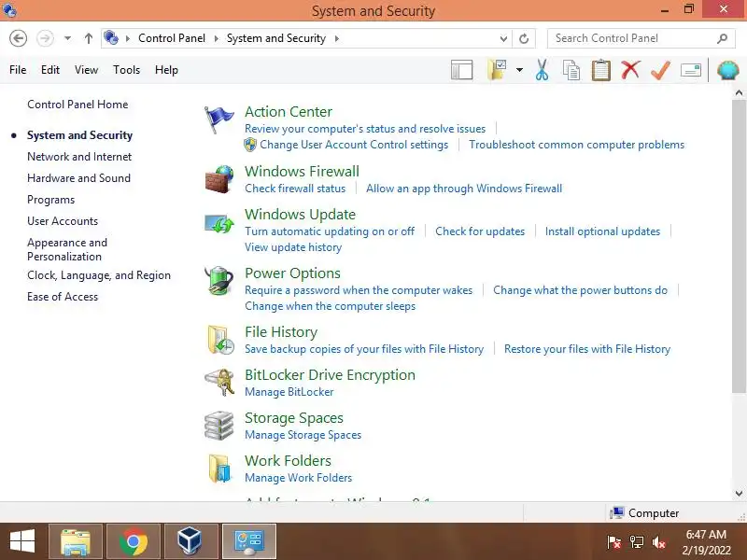
Task: Open File Explorer from the taskbar
Action: [76, 541]
